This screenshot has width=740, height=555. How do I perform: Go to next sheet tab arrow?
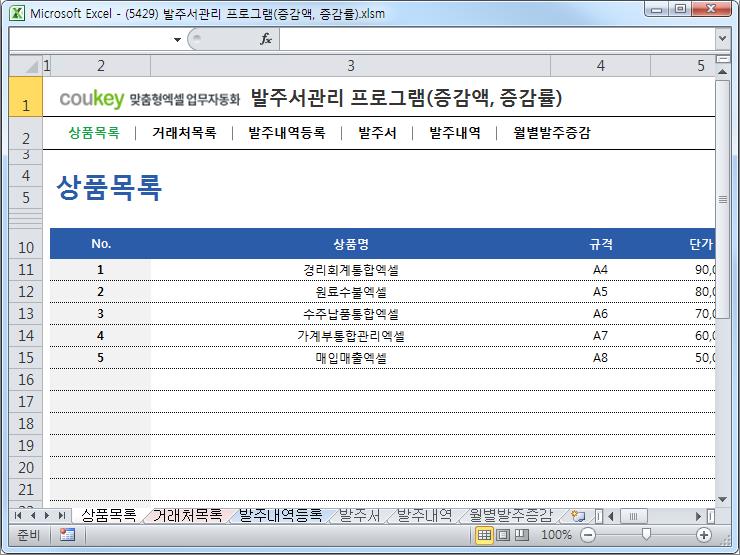[47, 515]
